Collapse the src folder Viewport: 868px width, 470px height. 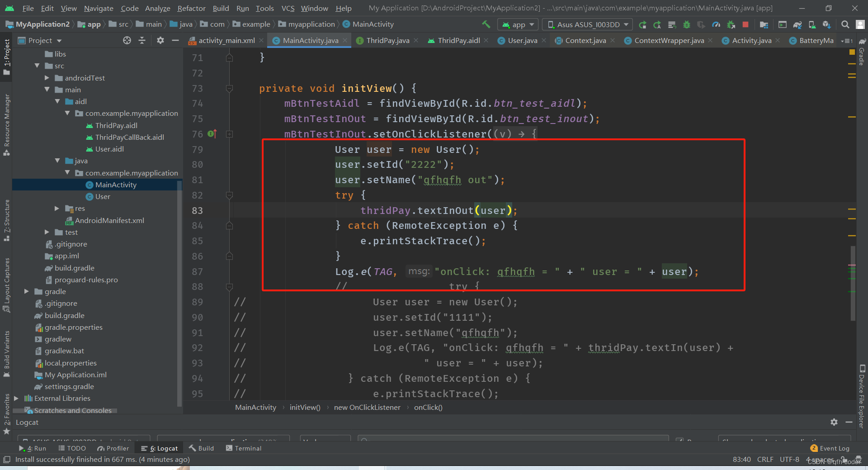pyautogui.click(x=37, y=66)
